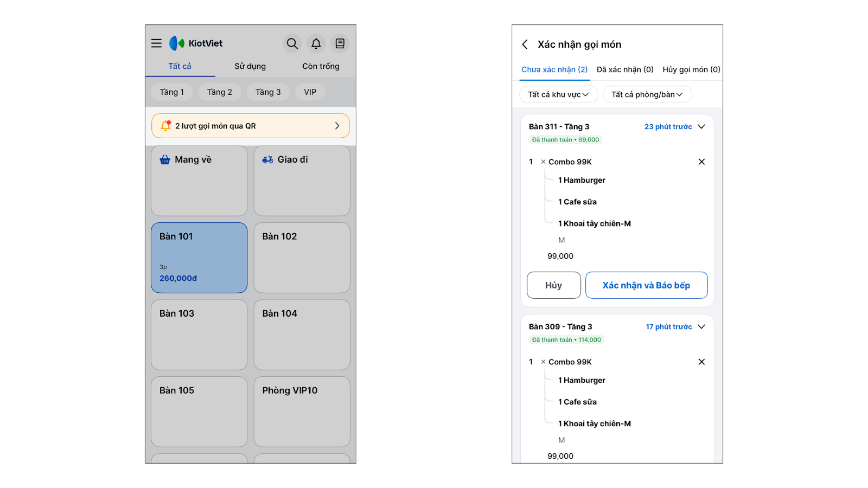Remove Combo 99K from Bàn 309 order
Viewport: 868px width, 488px height.
coord(701,362)
